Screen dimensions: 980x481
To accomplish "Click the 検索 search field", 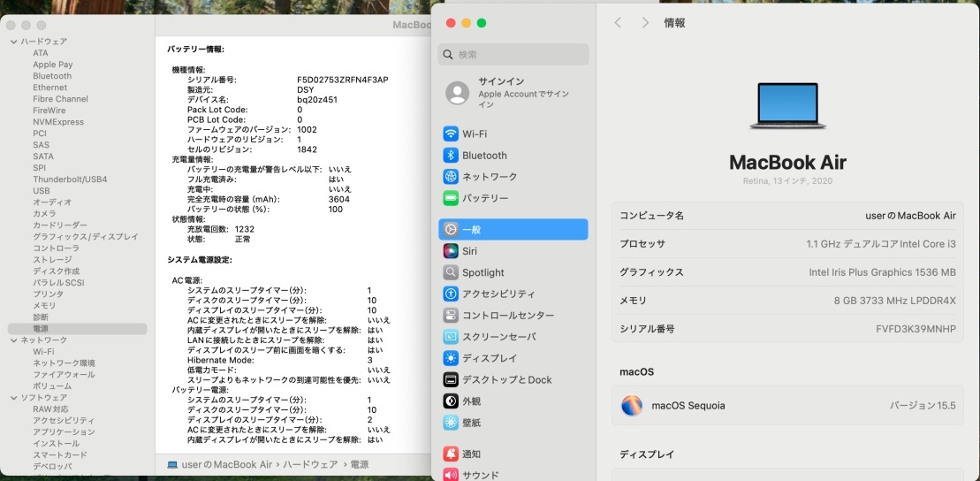I will 513,55.
